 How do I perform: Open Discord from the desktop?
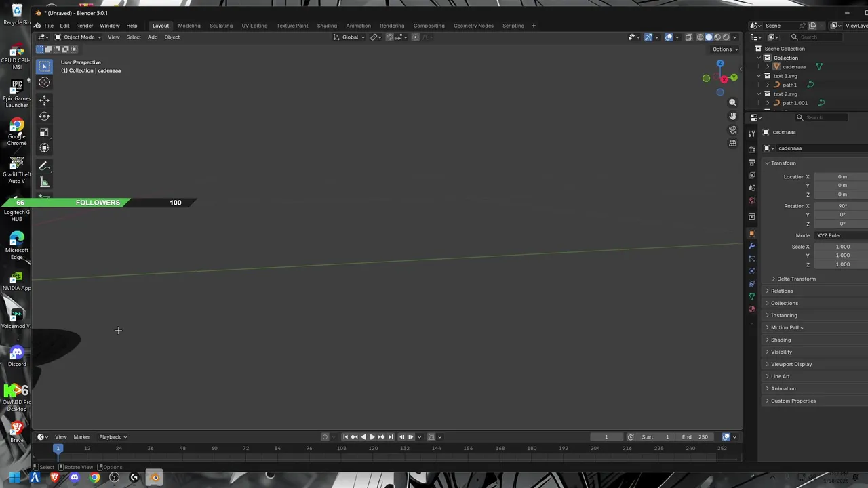click(17, 356)
